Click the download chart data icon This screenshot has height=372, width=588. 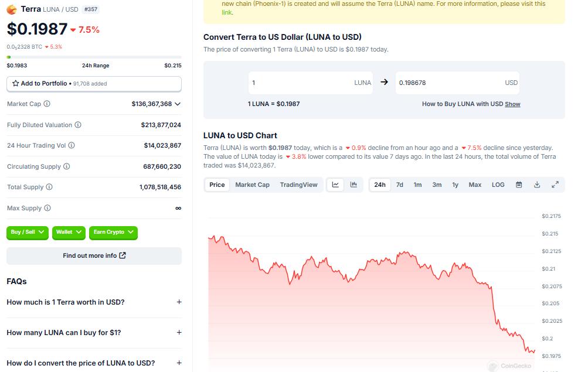537,185
